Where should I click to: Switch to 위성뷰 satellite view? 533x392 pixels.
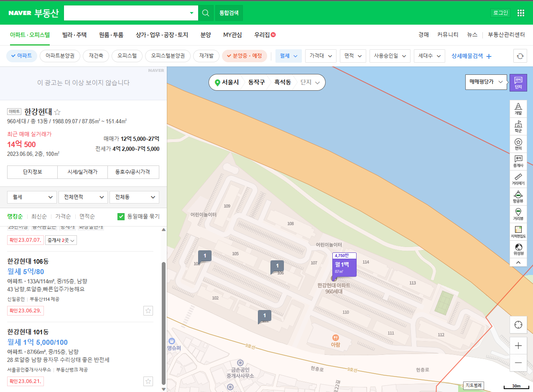518,249
